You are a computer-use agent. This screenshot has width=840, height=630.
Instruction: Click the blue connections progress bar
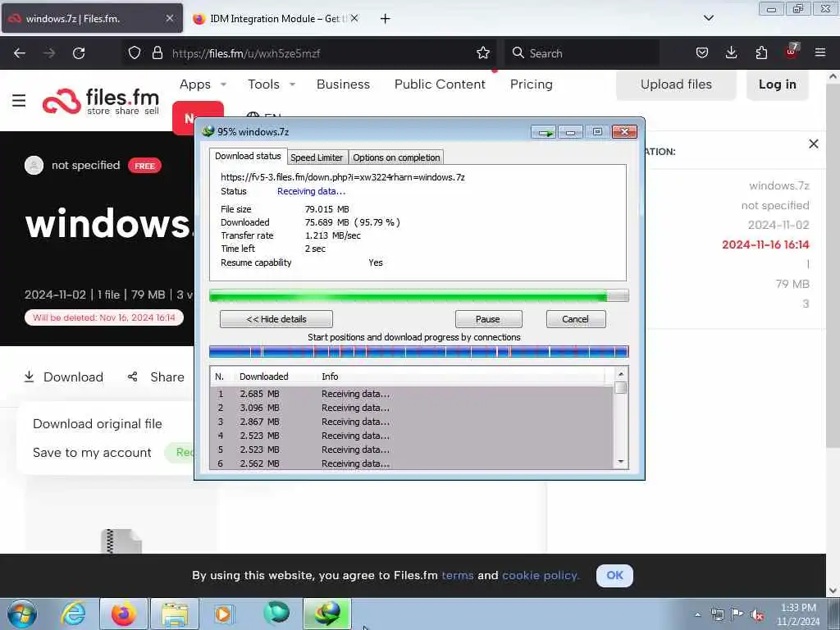pos(419,352)
